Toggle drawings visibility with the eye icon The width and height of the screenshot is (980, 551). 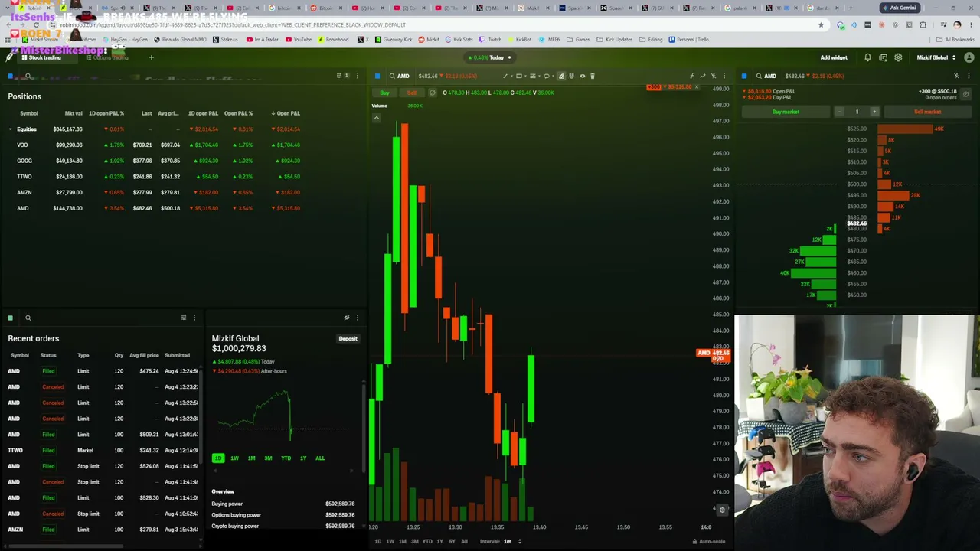pos(583,76)
